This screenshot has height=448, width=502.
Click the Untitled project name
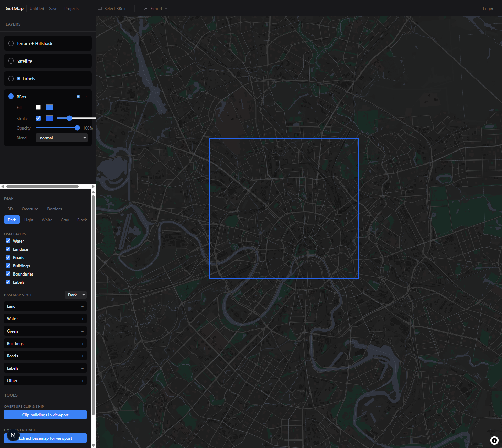click(x=37, y=8)
